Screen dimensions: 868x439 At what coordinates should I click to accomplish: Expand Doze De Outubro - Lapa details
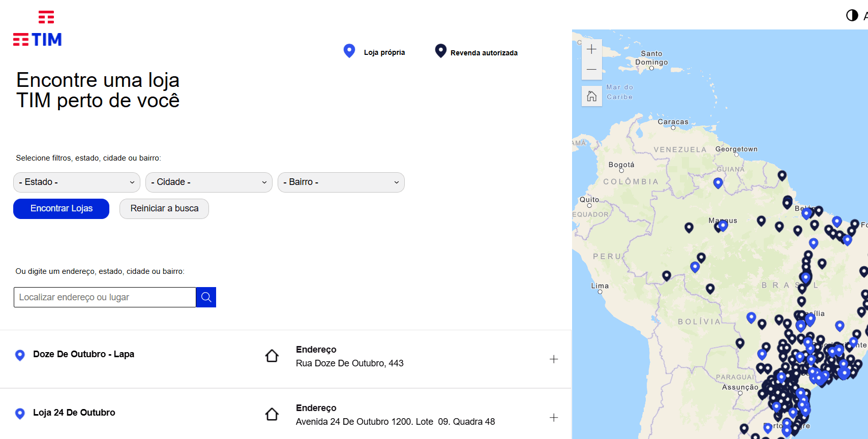[554, 359]
